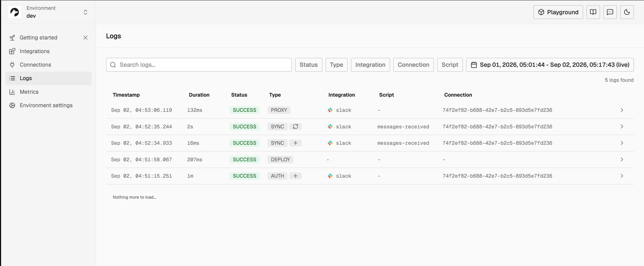644x266 pixels.
Task: Click the plus icon beside AUTH badge
Action: tap(295, 176)
